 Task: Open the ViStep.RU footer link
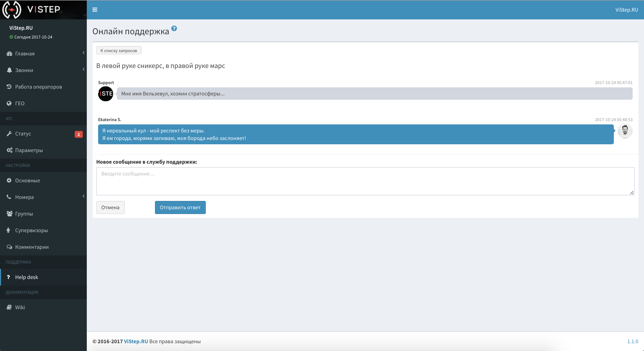click(x=136, y=341)
